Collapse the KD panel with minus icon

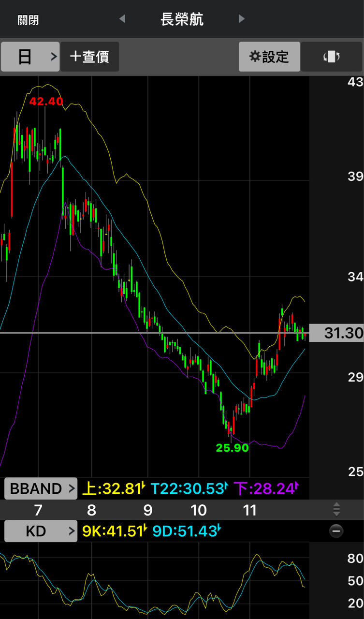point(336,531)
